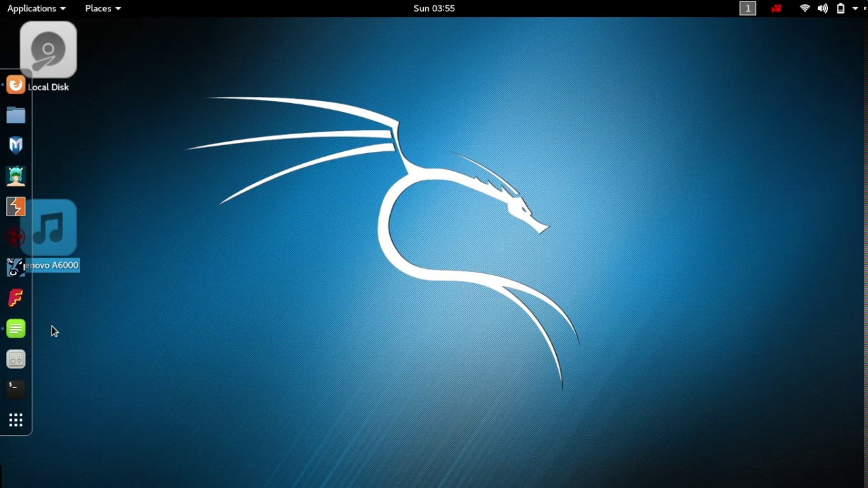Image resolution: width=868 pixels, height=488 pixels.
Task: Open the Files folder icon in dock
Action: 16,115
